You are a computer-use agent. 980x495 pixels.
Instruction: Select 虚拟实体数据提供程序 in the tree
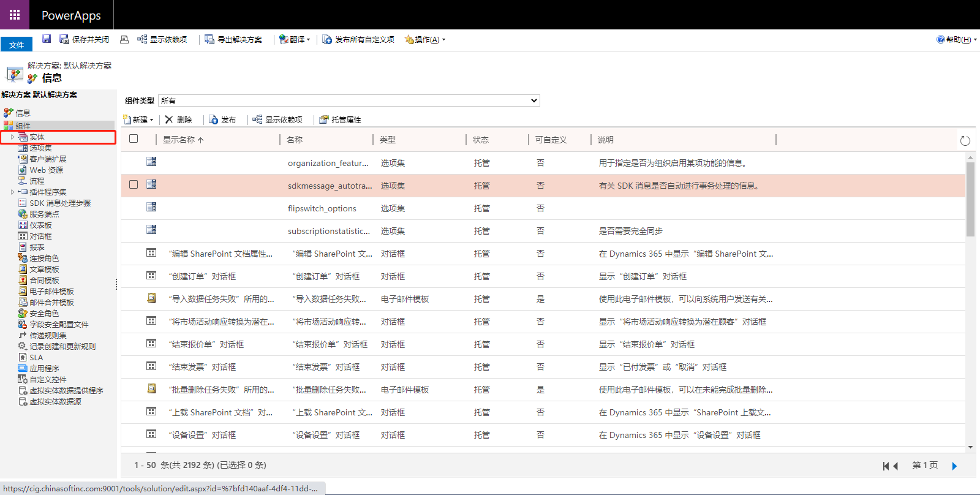point(66,391)
